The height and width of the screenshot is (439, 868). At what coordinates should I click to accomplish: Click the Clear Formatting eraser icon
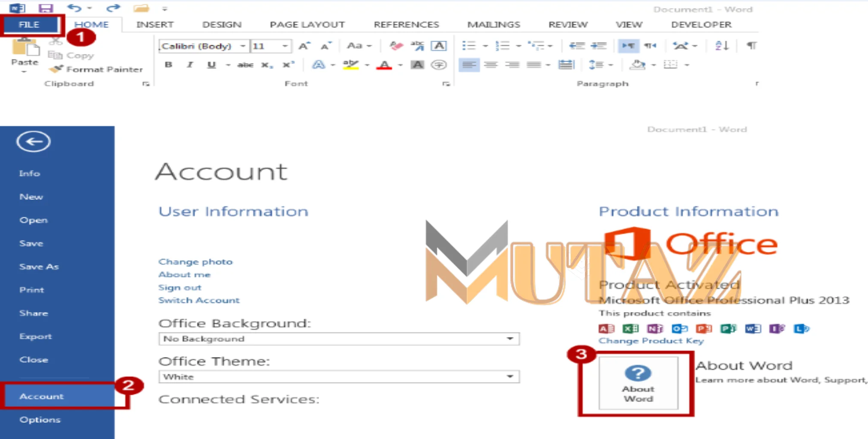point(396,46)
